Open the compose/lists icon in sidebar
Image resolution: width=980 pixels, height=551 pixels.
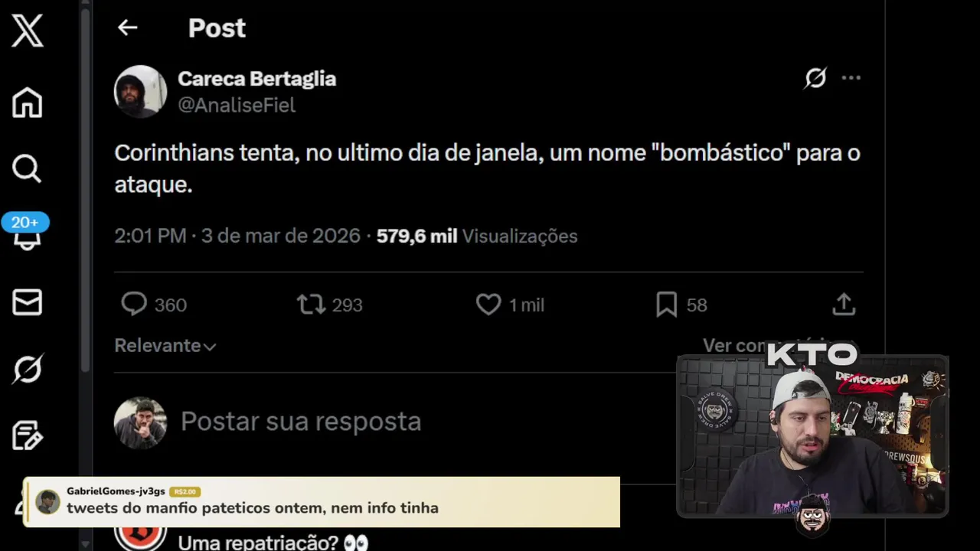(27, 435)
